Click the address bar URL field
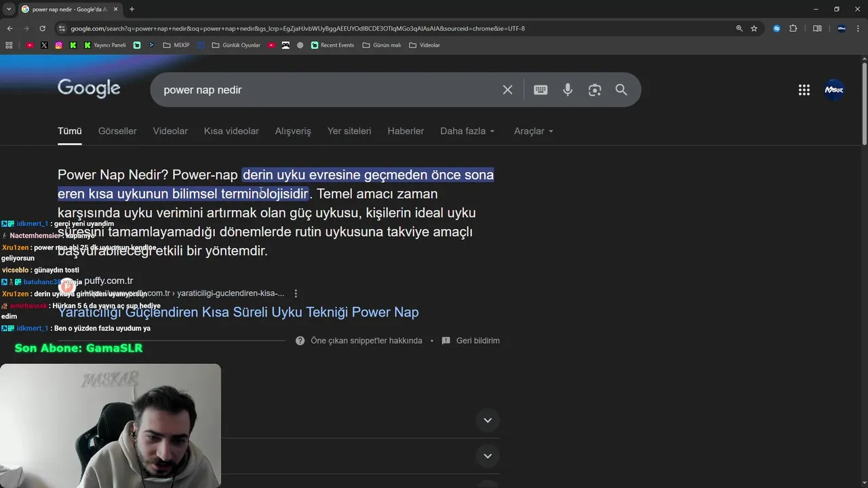This screenshot has width=868, height=488. [x=393, y=28]
